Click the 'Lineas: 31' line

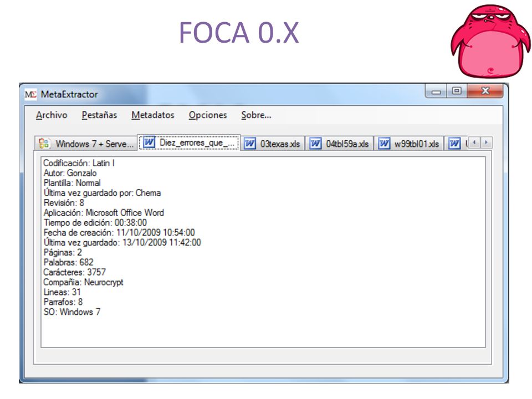pyautogui.click(x=63, y=292)
